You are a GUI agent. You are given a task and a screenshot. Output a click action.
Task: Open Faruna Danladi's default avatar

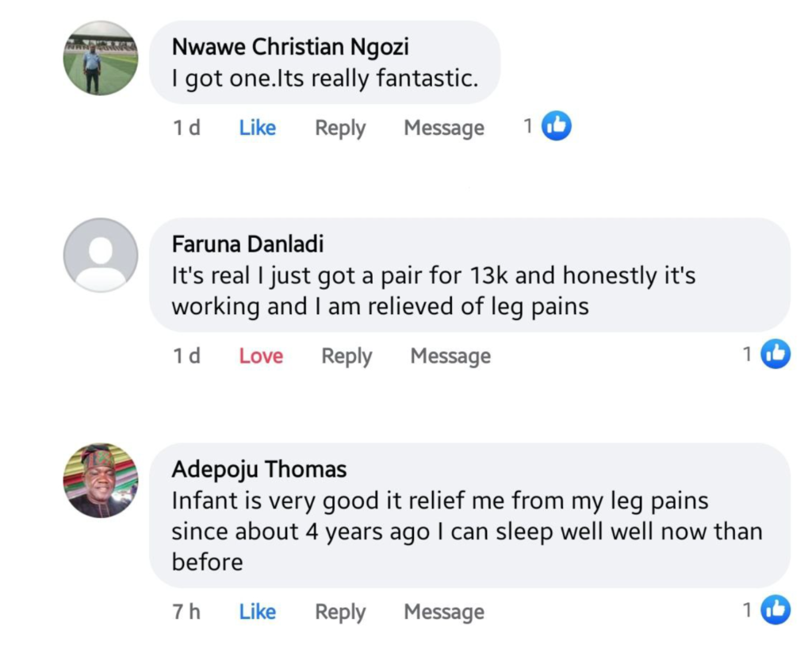pyautogui.click(x=101, y=255)
